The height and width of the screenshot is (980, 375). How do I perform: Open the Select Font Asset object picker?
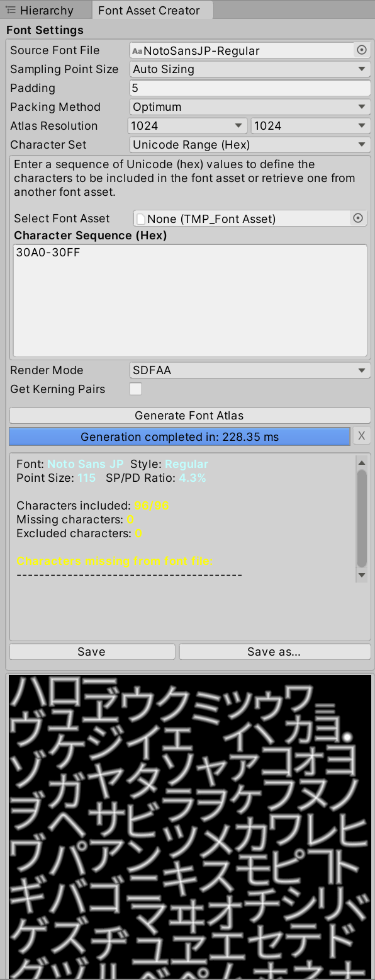358,219
